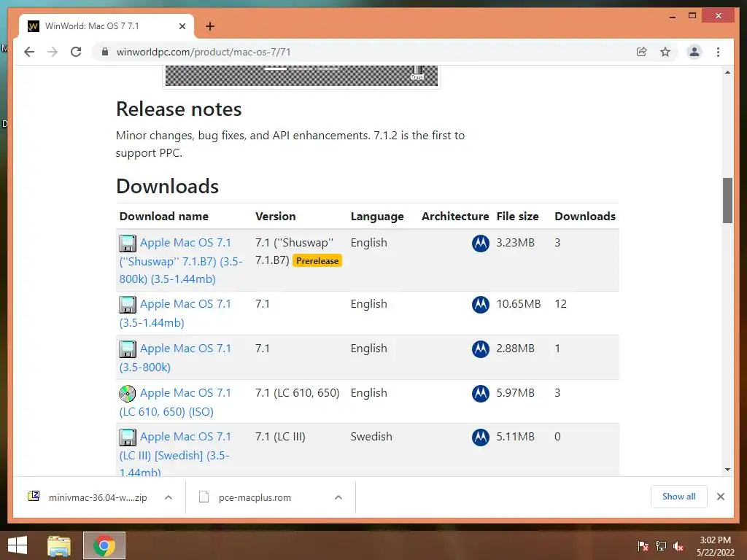This screenshot has width=747, height=560.
Task: Open the Action Center flag tray icon
Action: click(x=643, y=546)
